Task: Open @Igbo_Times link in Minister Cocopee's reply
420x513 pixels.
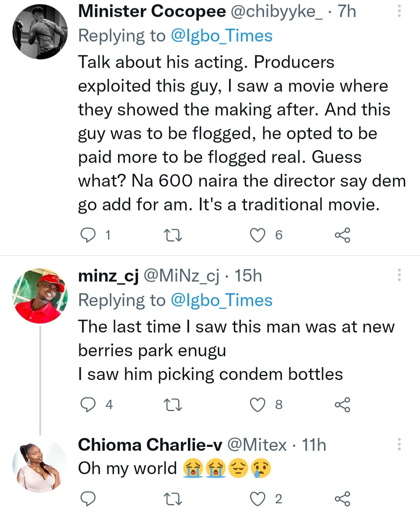Action: click(x=221, y=36)
